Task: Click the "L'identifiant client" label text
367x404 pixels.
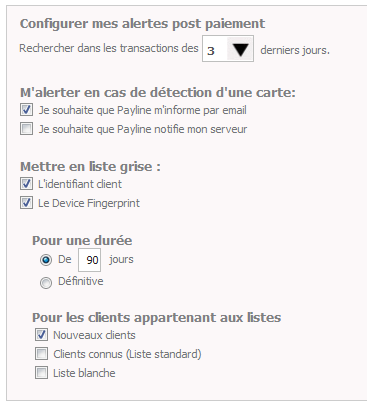Action: pos(80,184)
